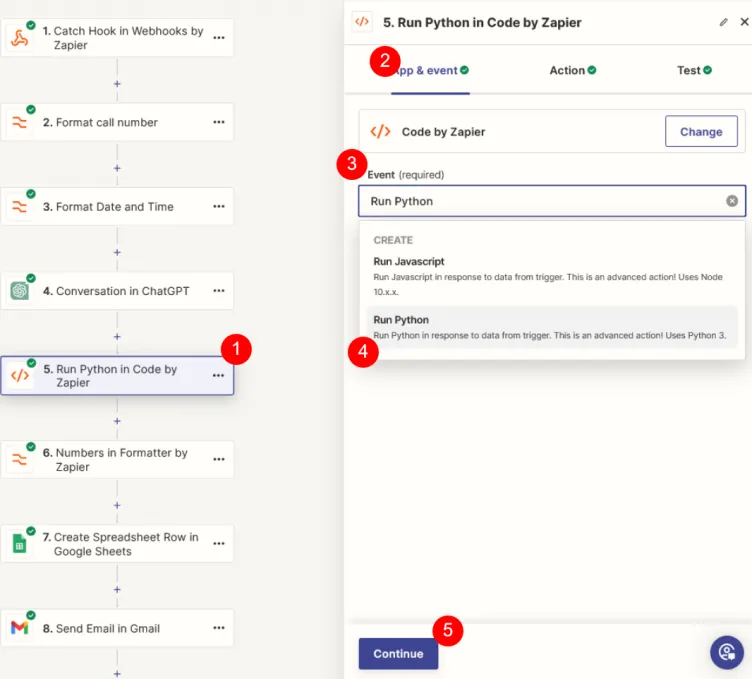Open step 6 Numbers in Formatter
The height and width of the screenshot is (679, 752).
pyautogui.click(x=117, y=459)
